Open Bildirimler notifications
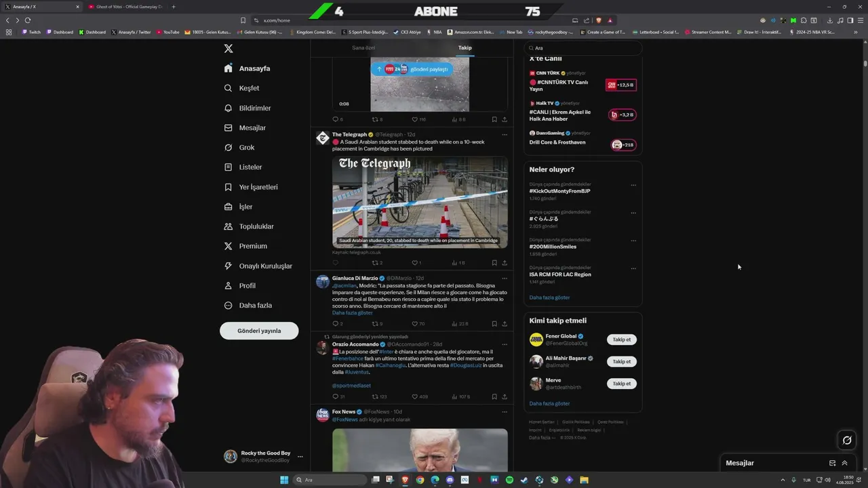 [248, 108]
